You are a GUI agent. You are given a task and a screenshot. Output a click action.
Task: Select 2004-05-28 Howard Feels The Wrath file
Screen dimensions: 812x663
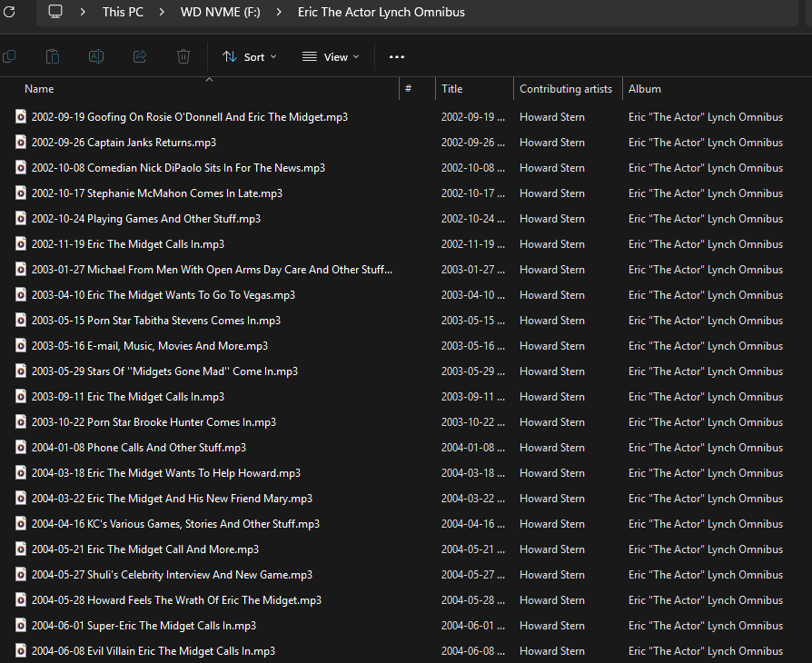[x=176, y=599]
